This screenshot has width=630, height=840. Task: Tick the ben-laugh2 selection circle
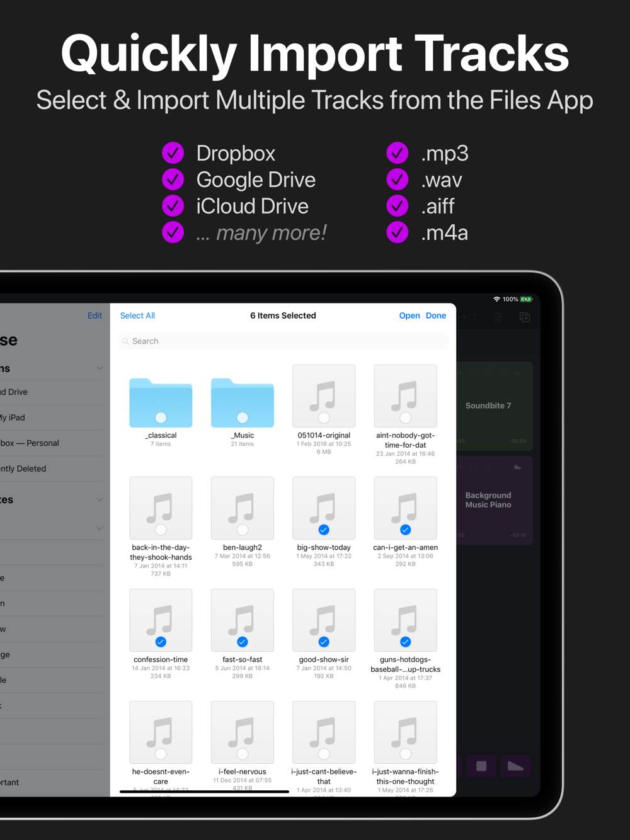243,530
